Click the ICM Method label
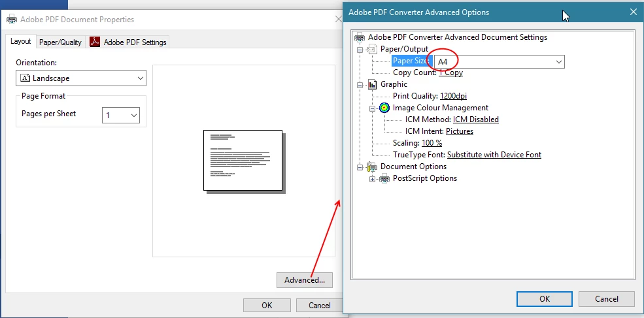This screenshot has width=644, height=318. click(x=428, y=119)
